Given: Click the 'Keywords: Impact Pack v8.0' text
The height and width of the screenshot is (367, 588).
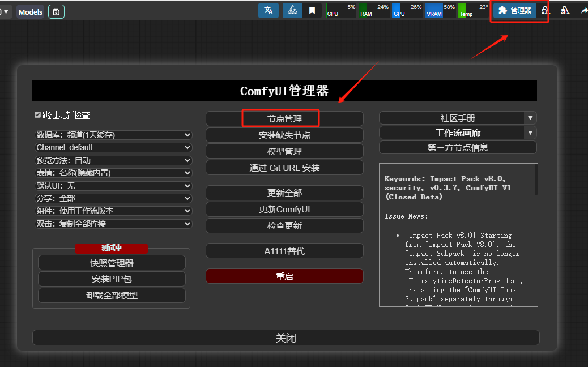Looking at the screenshot, I should point(445,179).
